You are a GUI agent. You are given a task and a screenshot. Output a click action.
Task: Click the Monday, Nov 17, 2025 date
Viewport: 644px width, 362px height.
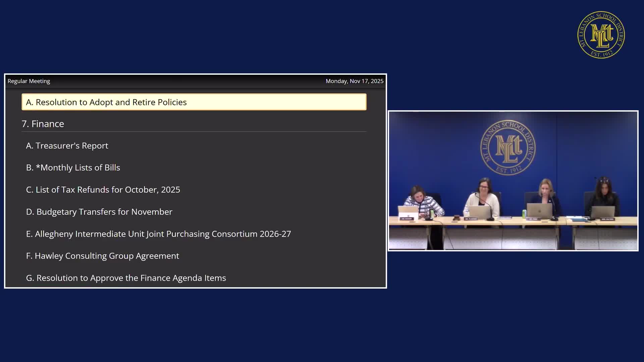tap(354, 81)
